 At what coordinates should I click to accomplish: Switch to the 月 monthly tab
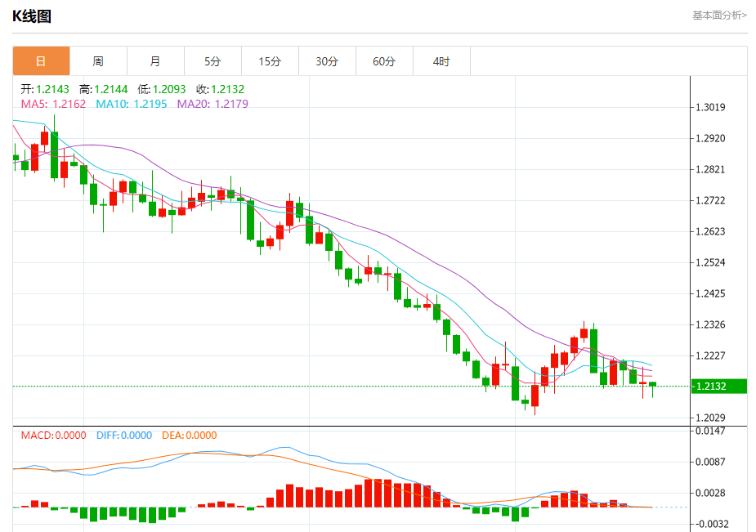pyautogui.click(x=155, y=61)
